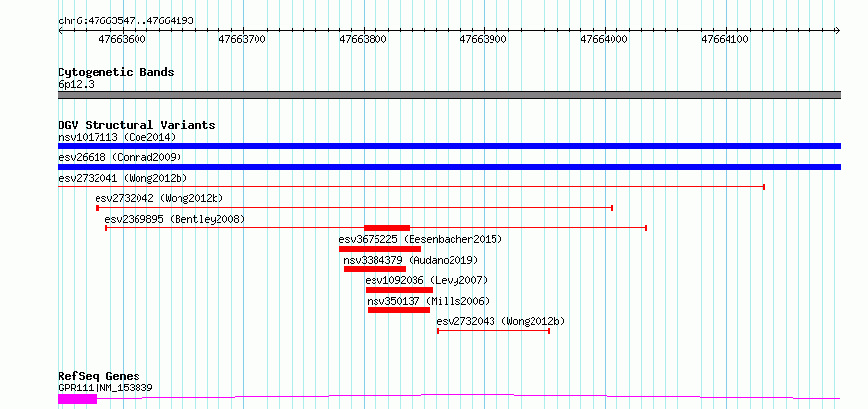Image resolution: width=868 pixels, height=409 pixels.
Task: Select the esv2732042 (Wong2012b) label
Action: pos(159,198)
